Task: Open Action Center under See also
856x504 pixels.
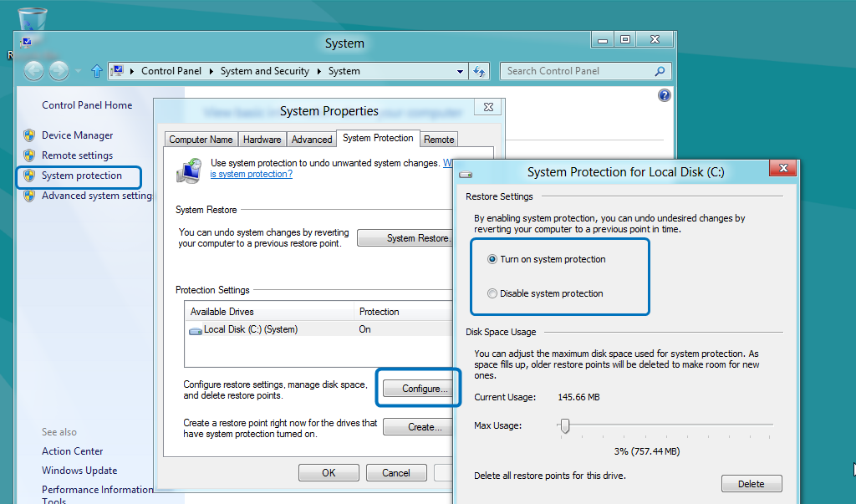Action: [72, 451]
